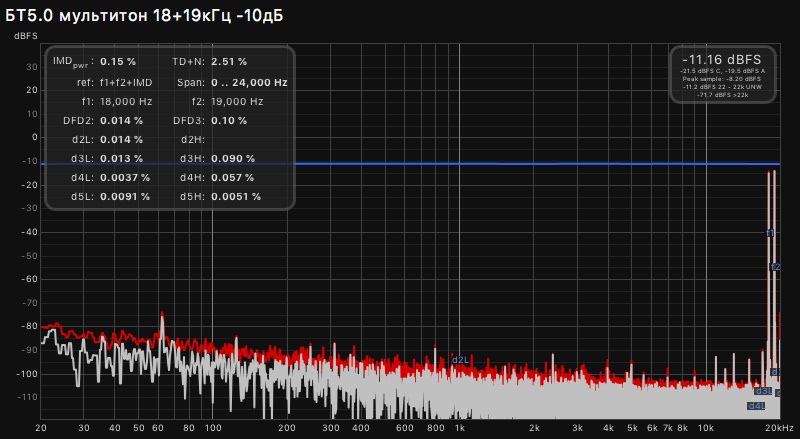Click the 30 dBFS vertical axis label

tap(32, 67)
